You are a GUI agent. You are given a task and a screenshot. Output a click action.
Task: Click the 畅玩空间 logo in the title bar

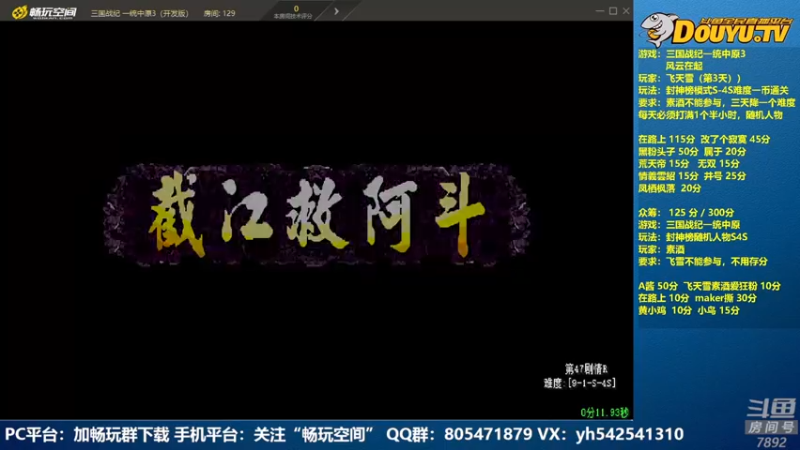click(44, 12)
